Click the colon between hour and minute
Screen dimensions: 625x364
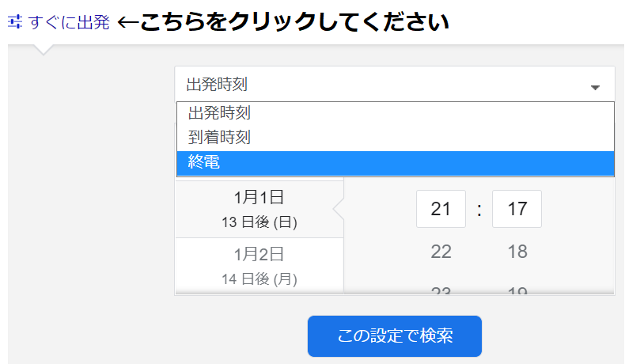tap(479, 210)
